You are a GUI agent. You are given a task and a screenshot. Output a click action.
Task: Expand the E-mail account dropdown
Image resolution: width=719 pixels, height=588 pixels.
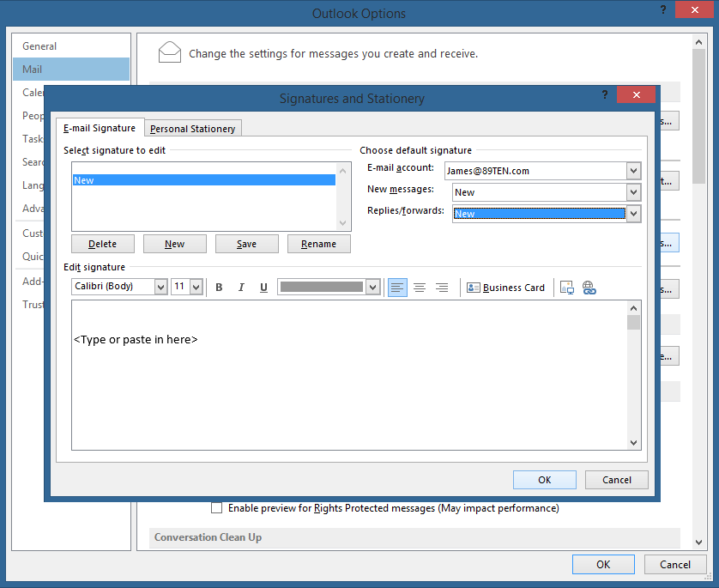(633, 171)
